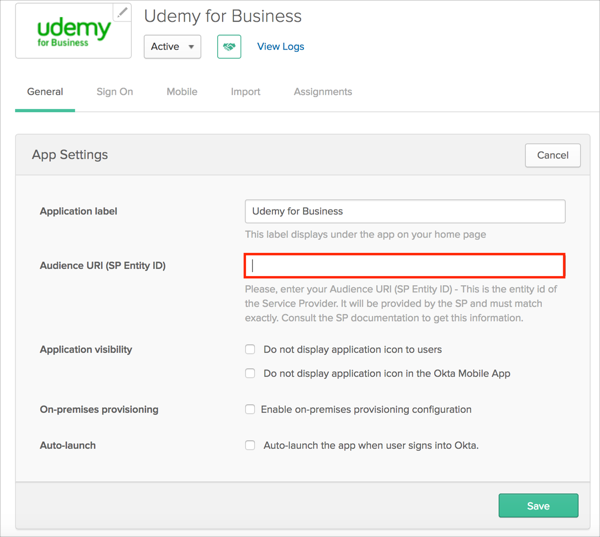Click the Udemy for Business logo image
600x537 pixels.
[73, 32]
